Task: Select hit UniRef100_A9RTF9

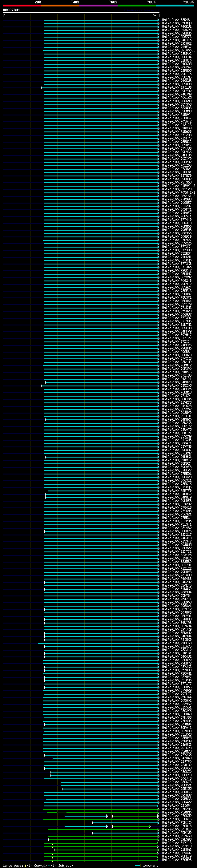Action: pos(177,491)
